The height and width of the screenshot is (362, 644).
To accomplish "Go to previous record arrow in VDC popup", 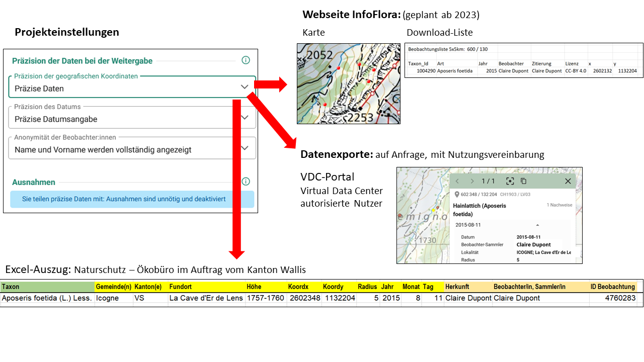I will [x=457, y=181].
